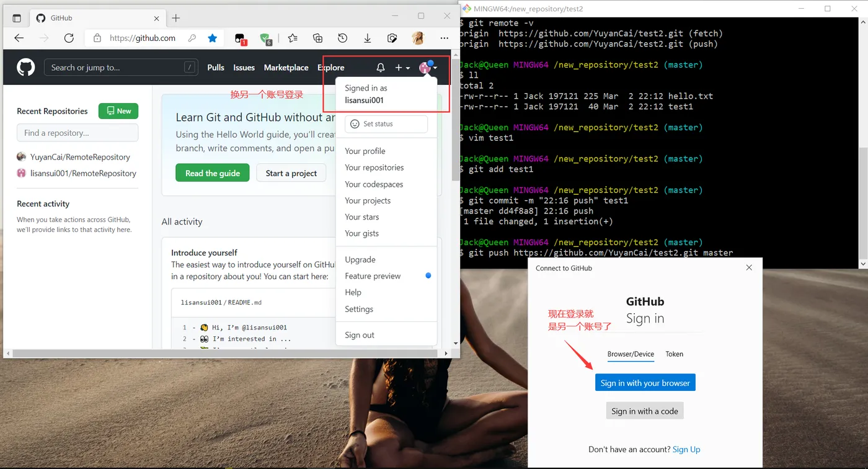Click lisansui001 username in menu

364,100
